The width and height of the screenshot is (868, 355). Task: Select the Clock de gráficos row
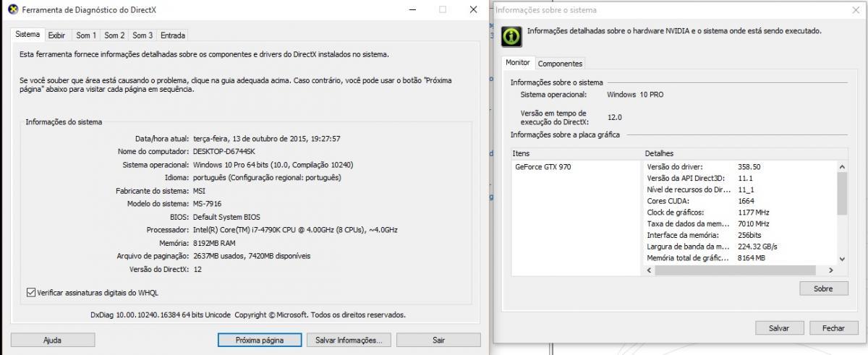point(739,213)
